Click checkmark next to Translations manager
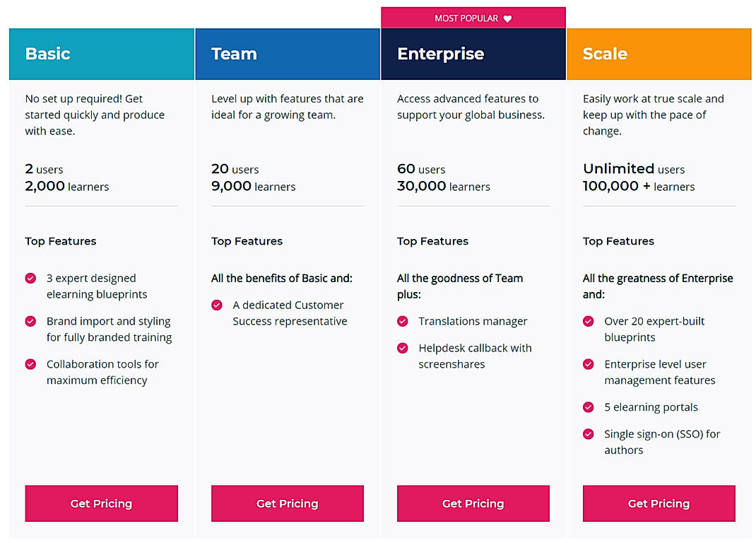The height and width of the screenshot is (543, 756). tap(402, 321)
